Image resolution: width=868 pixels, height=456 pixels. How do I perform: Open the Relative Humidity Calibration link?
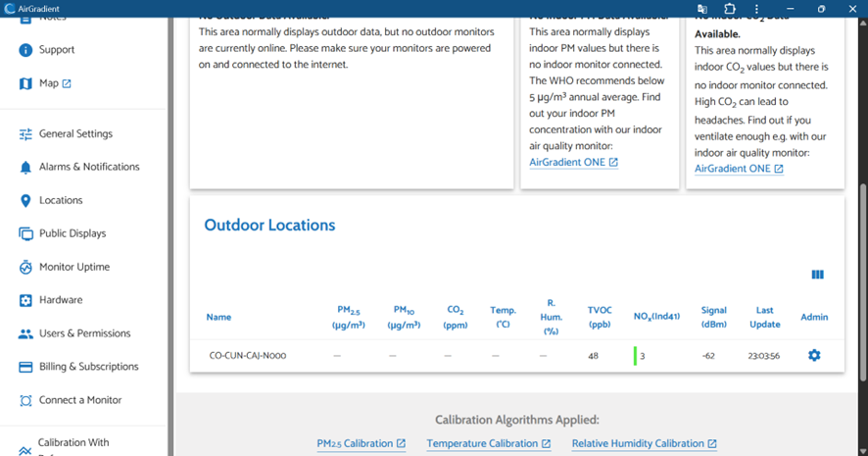[644, 443]
